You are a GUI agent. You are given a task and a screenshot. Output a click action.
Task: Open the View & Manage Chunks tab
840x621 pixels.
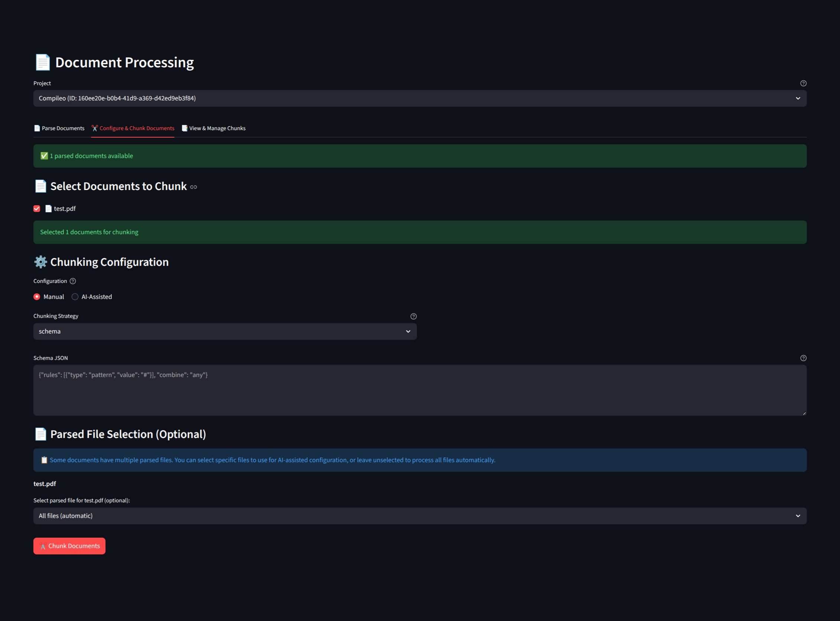(x=213, y=129)
